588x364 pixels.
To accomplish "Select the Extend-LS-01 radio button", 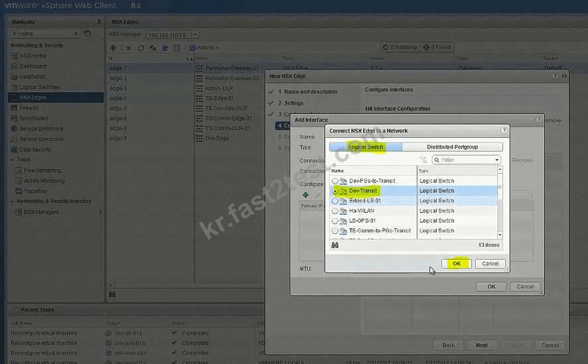I will coord(335,201).
